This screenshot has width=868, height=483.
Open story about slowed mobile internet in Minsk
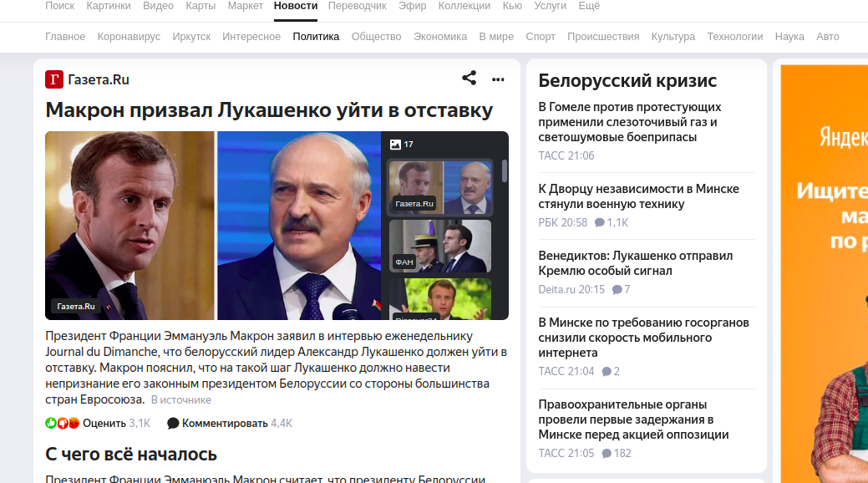644,338
